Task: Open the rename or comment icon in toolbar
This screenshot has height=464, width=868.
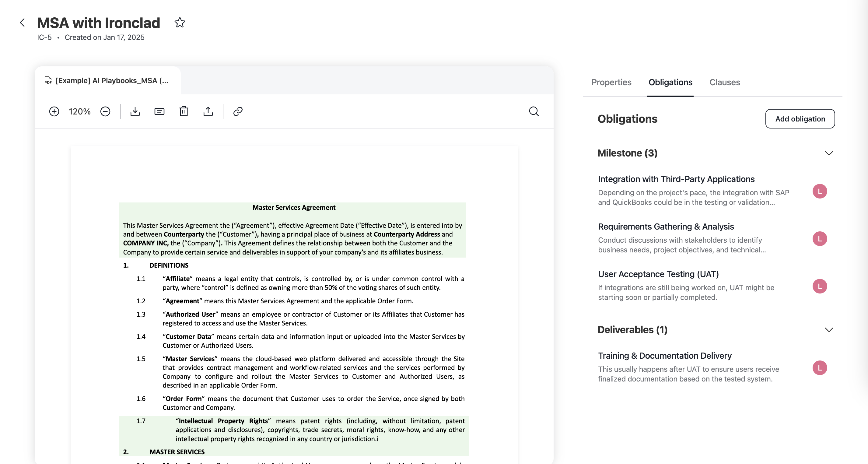Action: (x=159, y=111)
